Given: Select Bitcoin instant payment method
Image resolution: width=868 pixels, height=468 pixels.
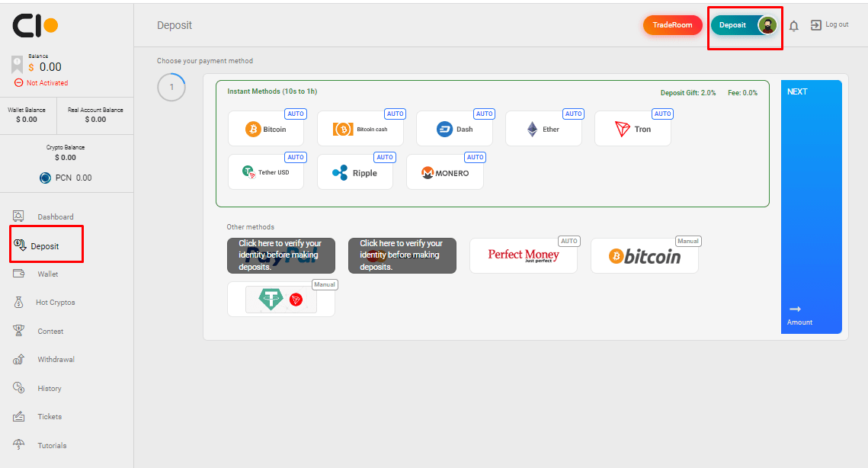Looking at the screenshot, I should (266, 129).
